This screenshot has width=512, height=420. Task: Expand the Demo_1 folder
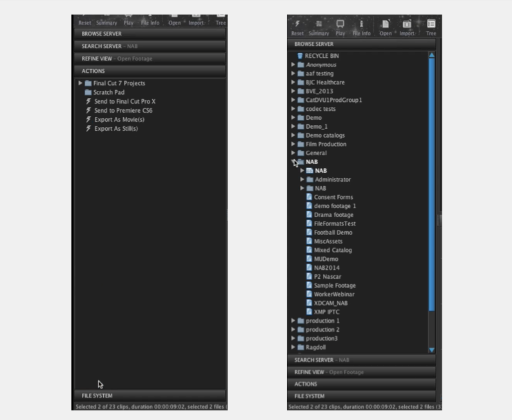293,126
